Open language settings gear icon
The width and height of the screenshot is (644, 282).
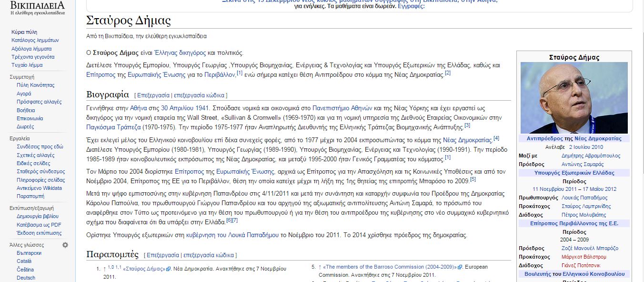coord(65,245)
